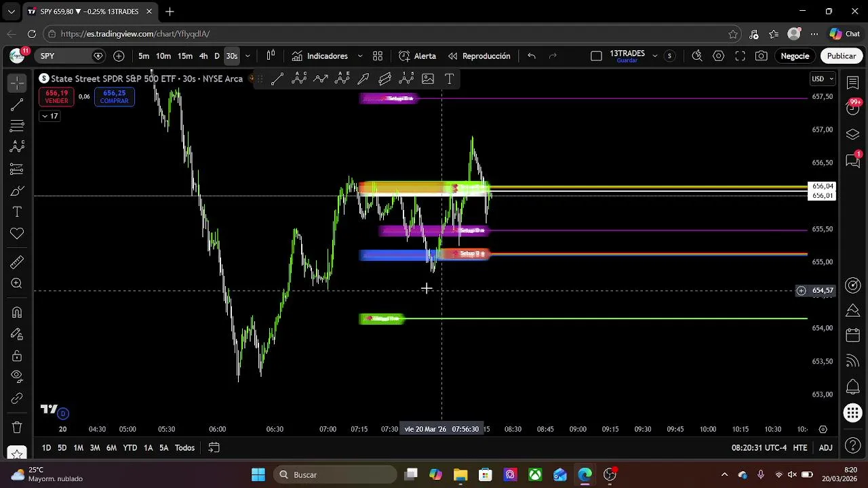Screen dimensions: 868x488
Task: Expand favorite indicators dropdown arrow
Action: click(x=360, y=56)
